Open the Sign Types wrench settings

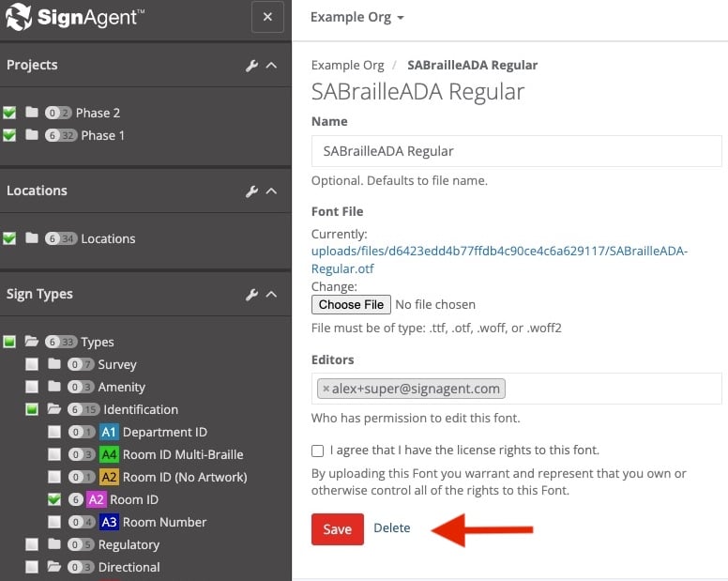click(x=251, y=295)
